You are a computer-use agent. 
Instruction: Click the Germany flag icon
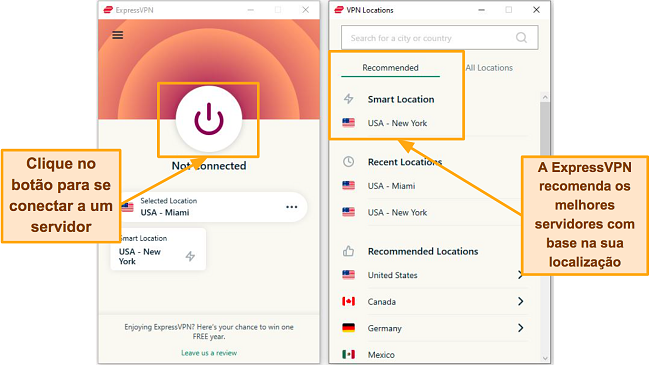coord(348,328)
